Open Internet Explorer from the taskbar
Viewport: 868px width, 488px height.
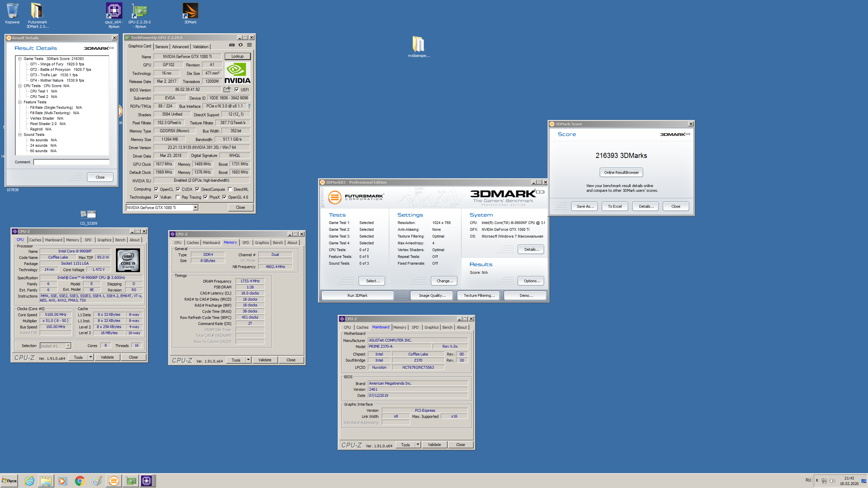(x=29, y=481)
